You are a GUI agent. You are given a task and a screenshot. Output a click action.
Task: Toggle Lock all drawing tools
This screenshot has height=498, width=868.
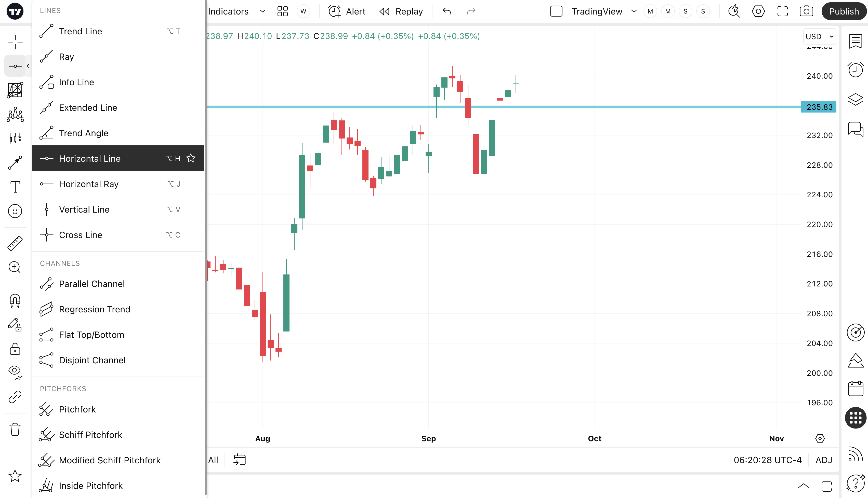coord(15,349)
